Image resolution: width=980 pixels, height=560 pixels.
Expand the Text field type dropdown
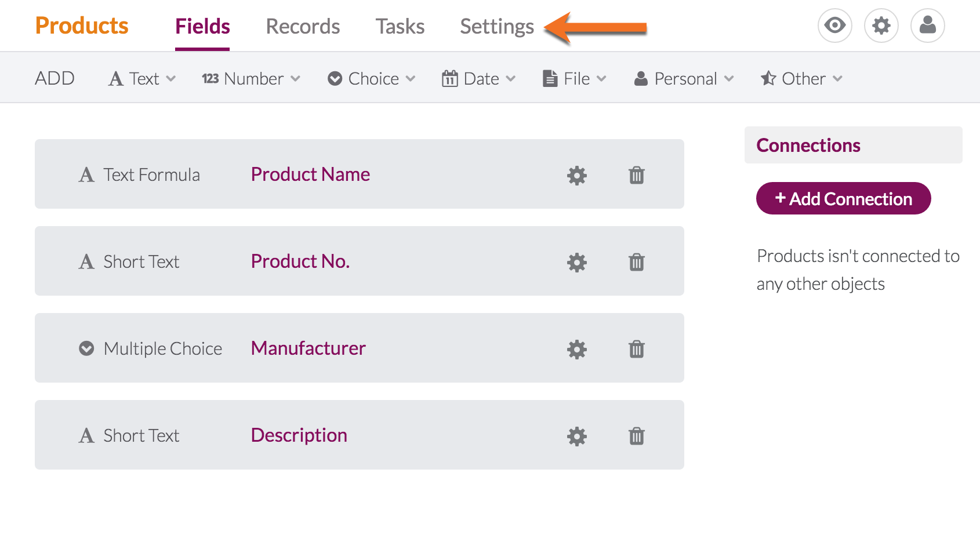point(142,78)
